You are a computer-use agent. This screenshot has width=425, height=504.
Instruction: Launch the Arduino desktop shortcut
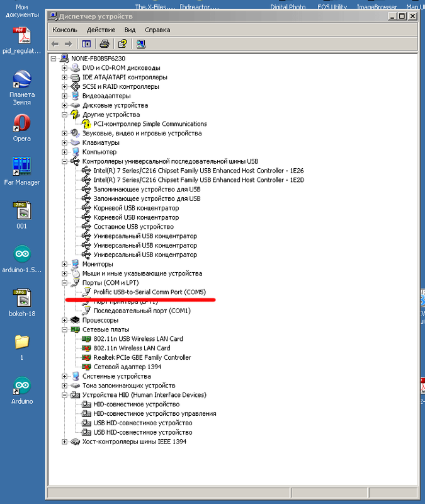pyautogui.click(x=22, y=386)
